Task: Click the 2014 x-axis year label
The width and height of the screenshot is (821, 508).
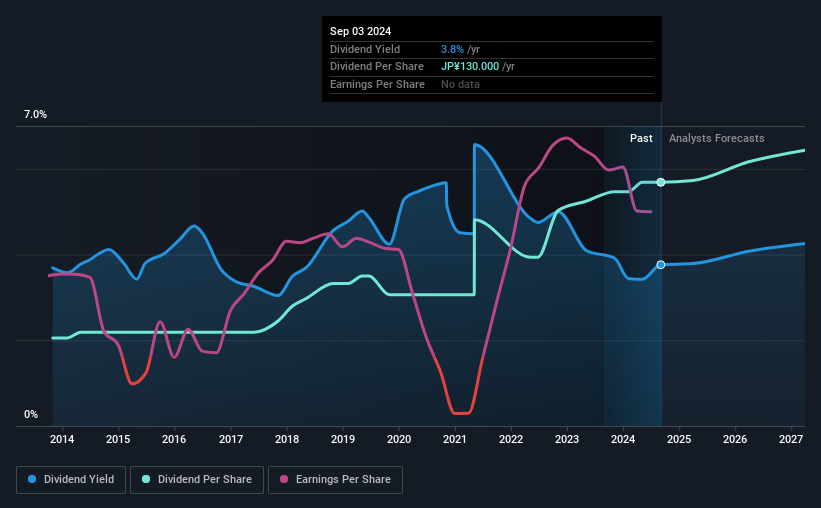Action: [x=62, y=439]
